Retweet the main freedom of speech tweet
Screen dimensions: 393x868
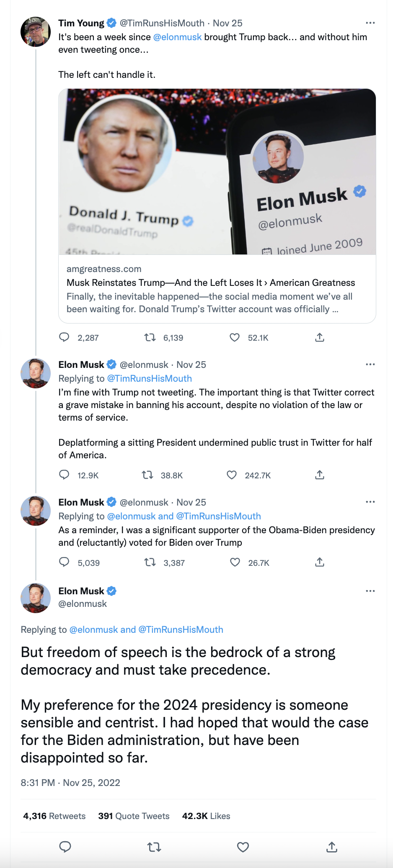[x=154, y=847]
